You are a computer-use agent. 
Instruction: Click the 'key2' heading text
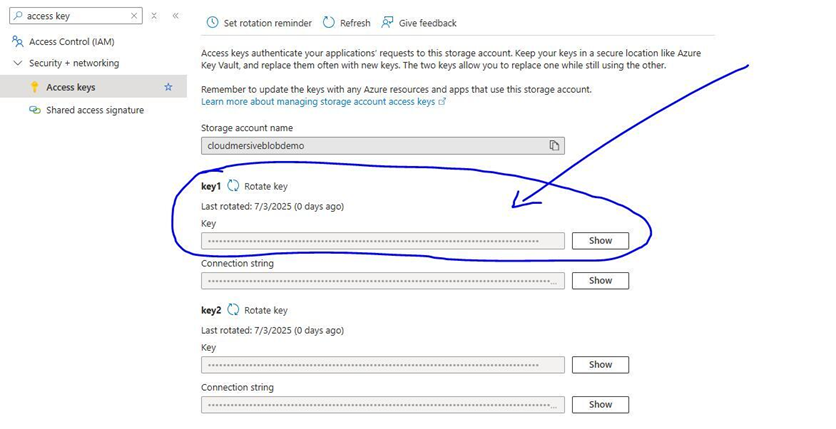pos(211,310)
